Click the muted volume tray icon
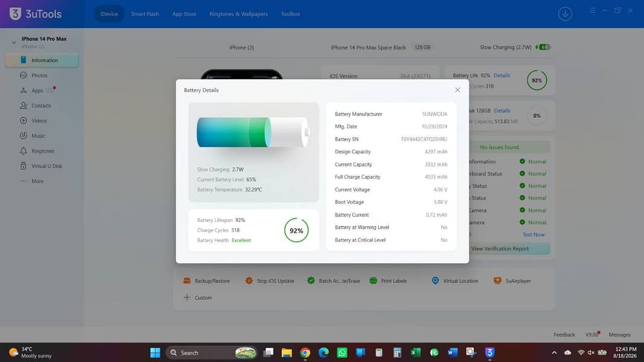Viewport: 644px width, 362px height. [591, 352]
